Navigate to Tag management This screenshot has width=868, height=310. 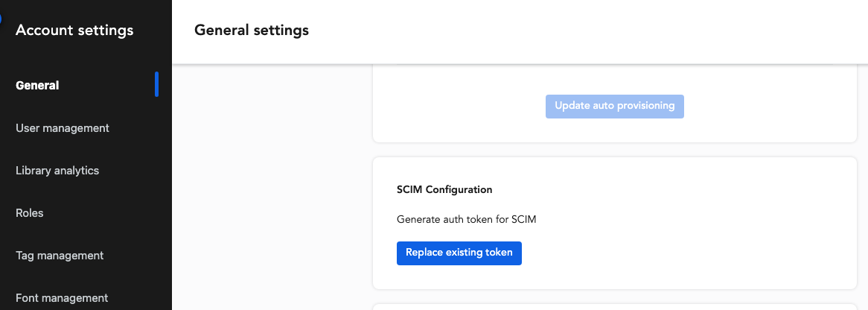(60, 256)
